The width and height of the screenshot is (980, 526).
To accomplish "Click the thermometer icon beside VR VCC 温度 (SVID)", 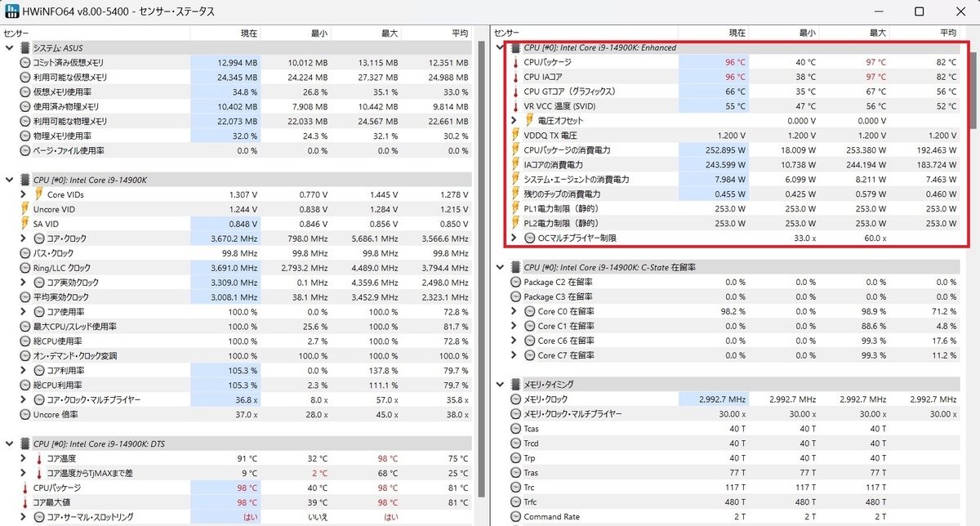I will pyautogui.click(x=515, y=106).
